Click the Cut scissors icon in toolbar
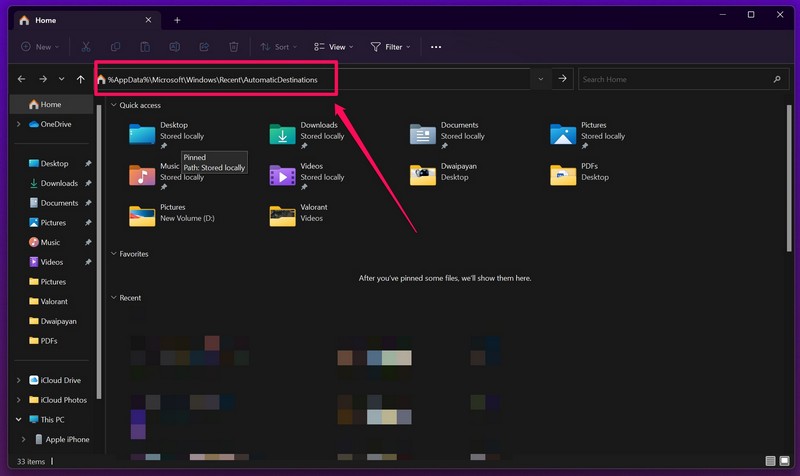The image size is (800, 476). [x=87, y=47]
